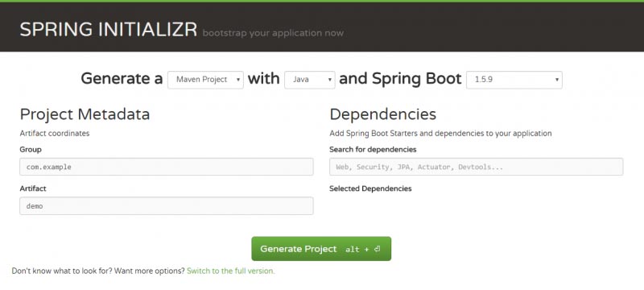Click the 'Add Spring Boot Starters' description text

440,133
